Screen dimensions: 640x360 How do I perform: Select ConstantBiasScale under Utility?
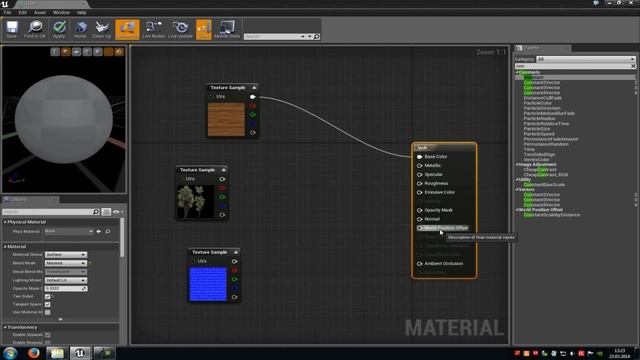544,185
